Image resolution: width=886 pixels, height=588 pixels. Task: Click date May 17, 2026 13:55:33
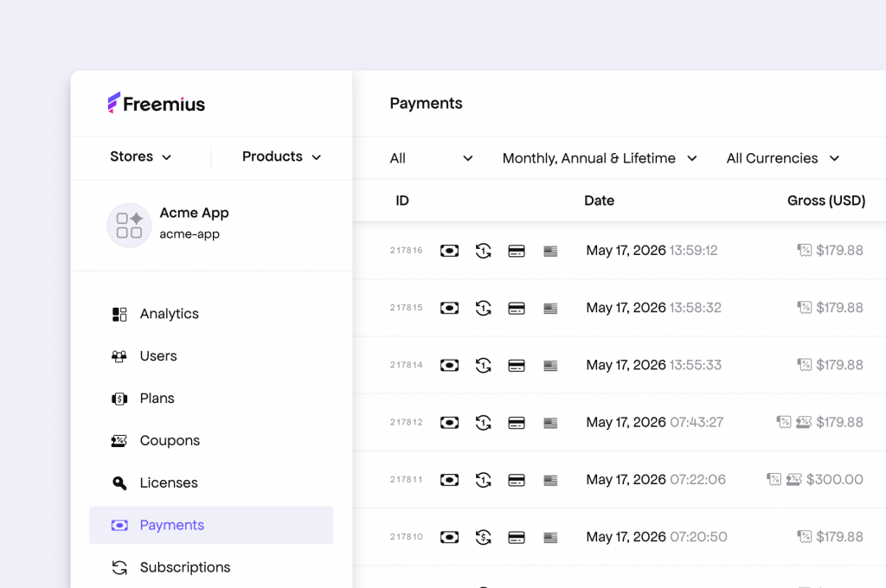653,365
